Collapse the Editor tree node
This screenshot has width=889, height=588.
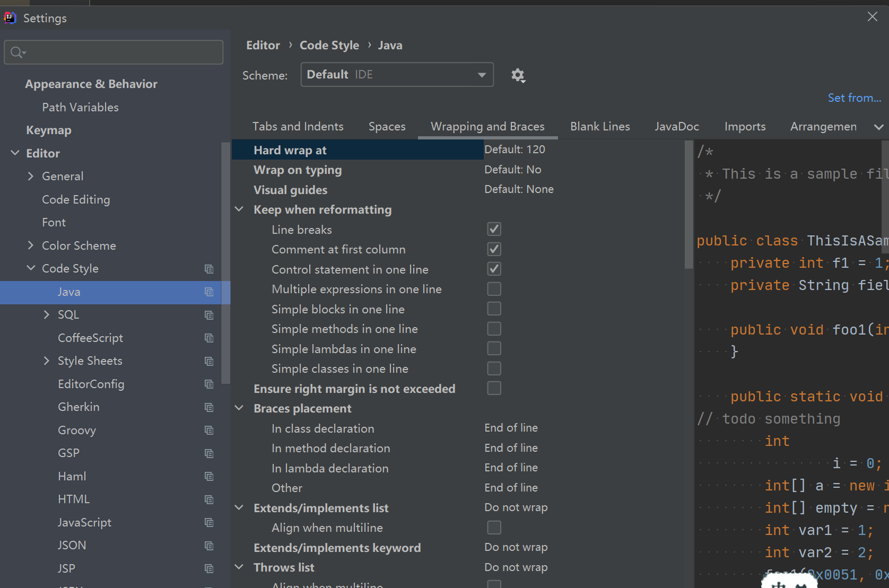(15, 153)
